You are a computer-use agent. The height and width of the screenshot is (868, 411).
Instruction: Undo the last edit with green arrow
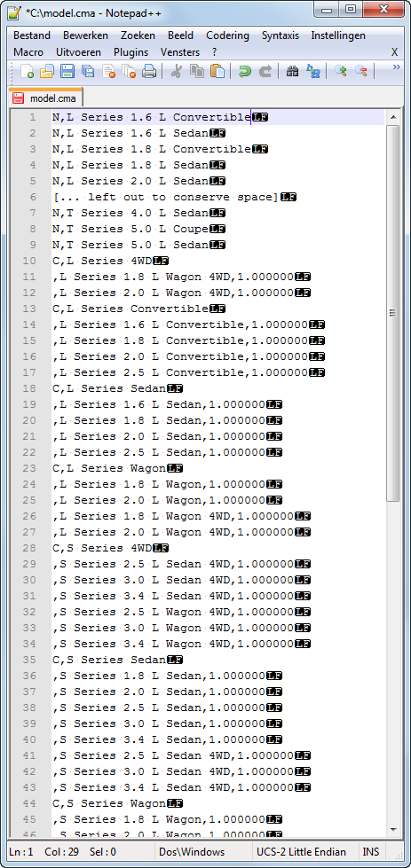tap(245, 72)
